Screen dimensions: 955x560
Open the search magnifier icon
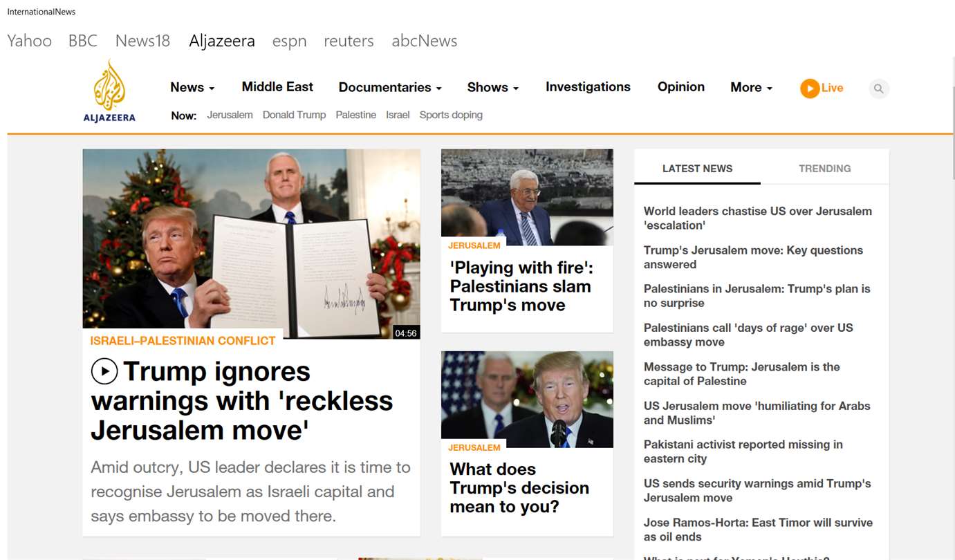coord(878,88)
